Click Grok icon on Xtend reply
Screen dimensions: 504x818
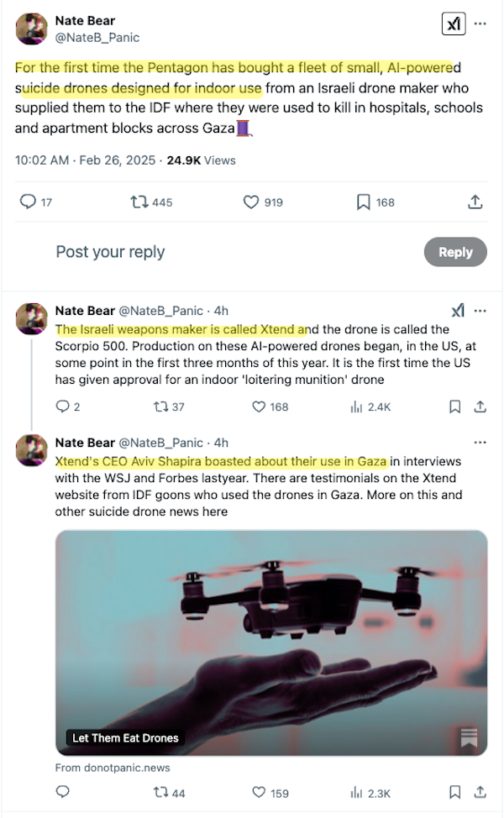tap(458, 311)
